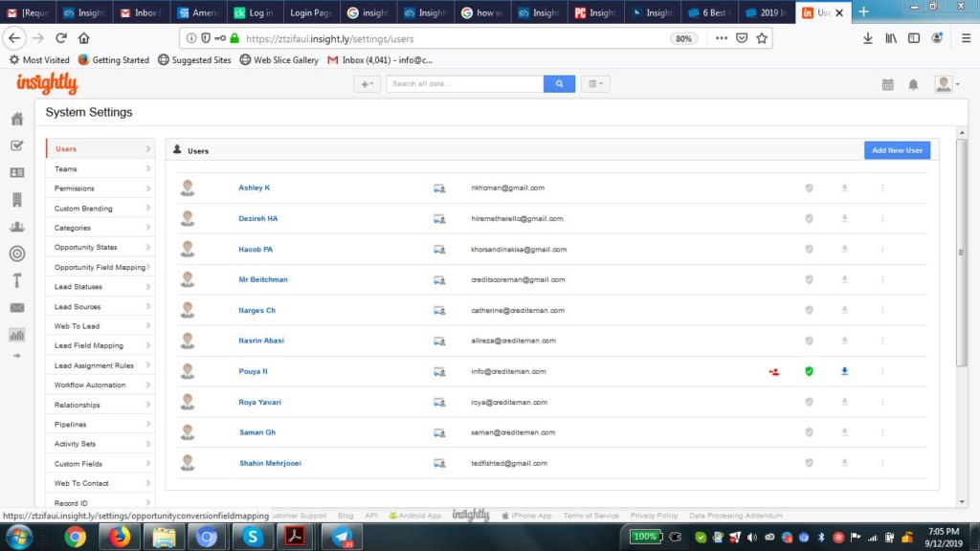The width and height of the screenshot is (980, 551).
Task: Select Teams in settings menu
Action: [66, 168]
